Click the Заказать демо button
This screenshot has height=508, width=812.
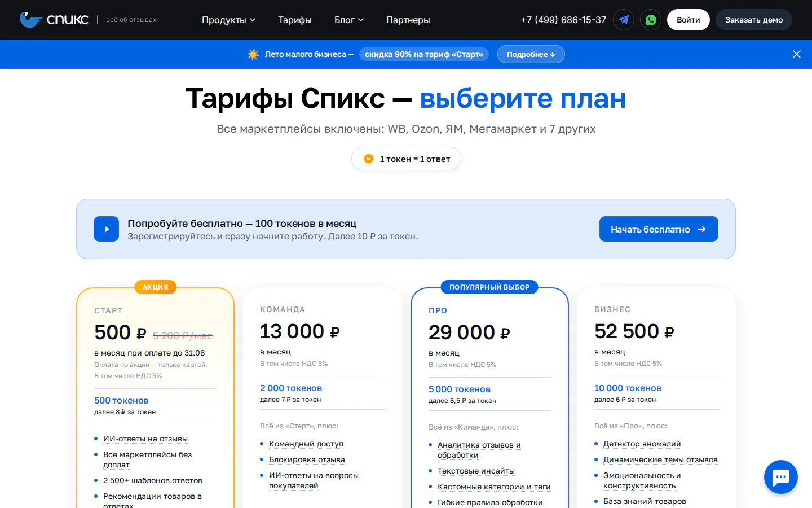click(754, 20)
